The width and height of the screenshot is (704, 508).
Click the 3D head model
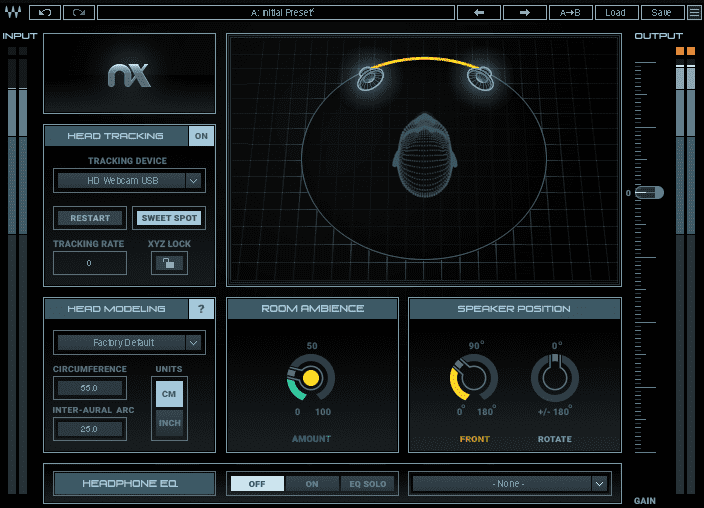tap(425, 155)
